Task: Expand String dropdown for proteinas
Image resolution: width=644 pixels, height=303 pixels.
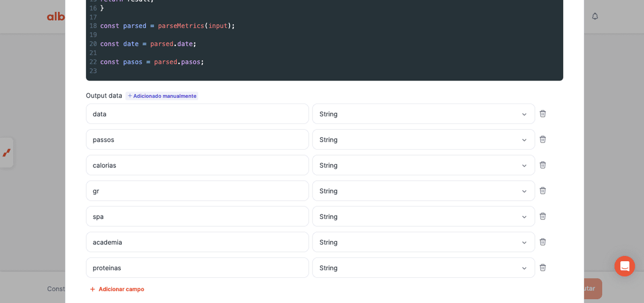Action: pyautogui.click(x=423, y=268)
